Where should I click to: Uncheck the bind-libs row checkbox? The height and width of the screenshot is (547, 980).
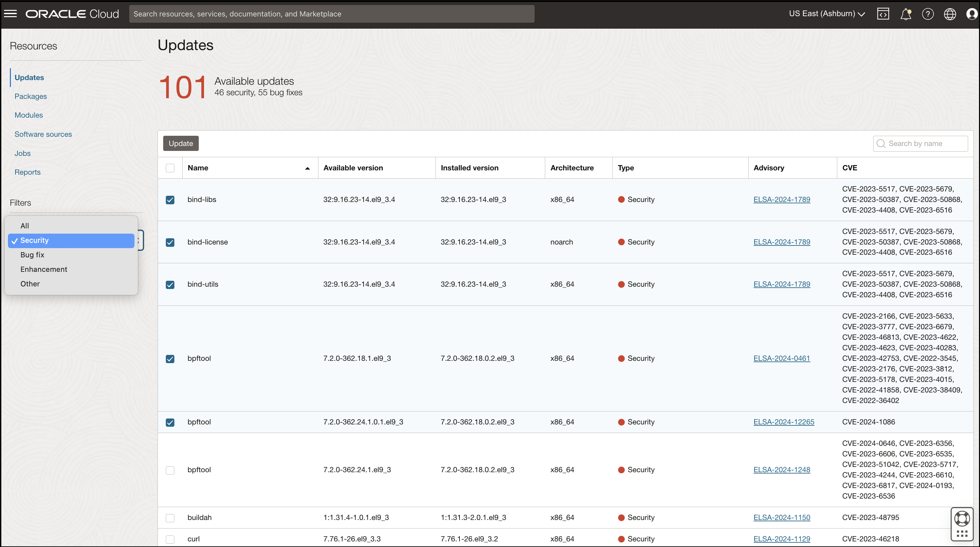point(170,200)
